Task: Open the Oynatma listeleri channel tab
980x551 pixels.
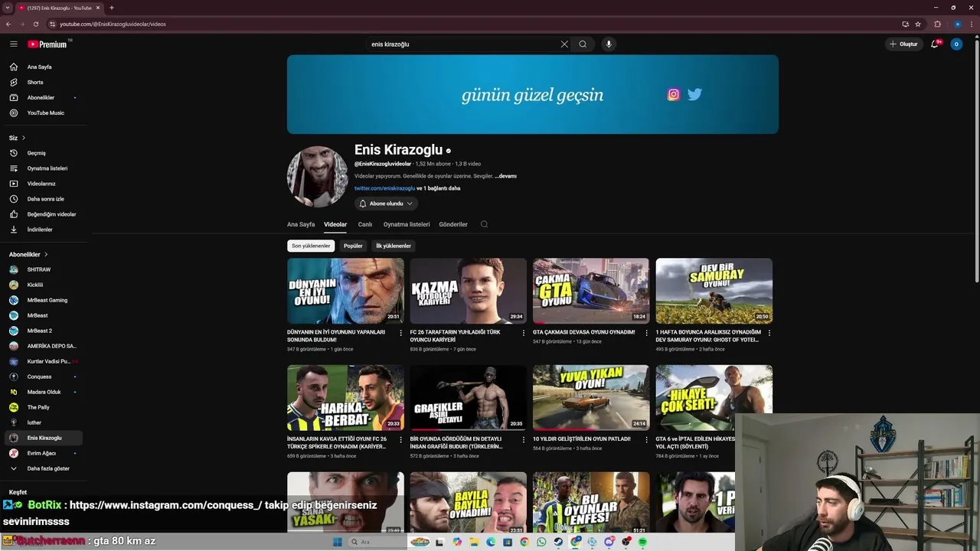Action: point(407,224)
